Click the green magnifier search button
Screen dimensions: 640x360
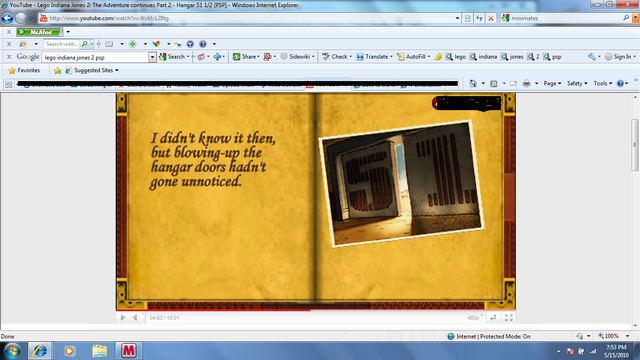pyautogui.click(x=84, y=44)
